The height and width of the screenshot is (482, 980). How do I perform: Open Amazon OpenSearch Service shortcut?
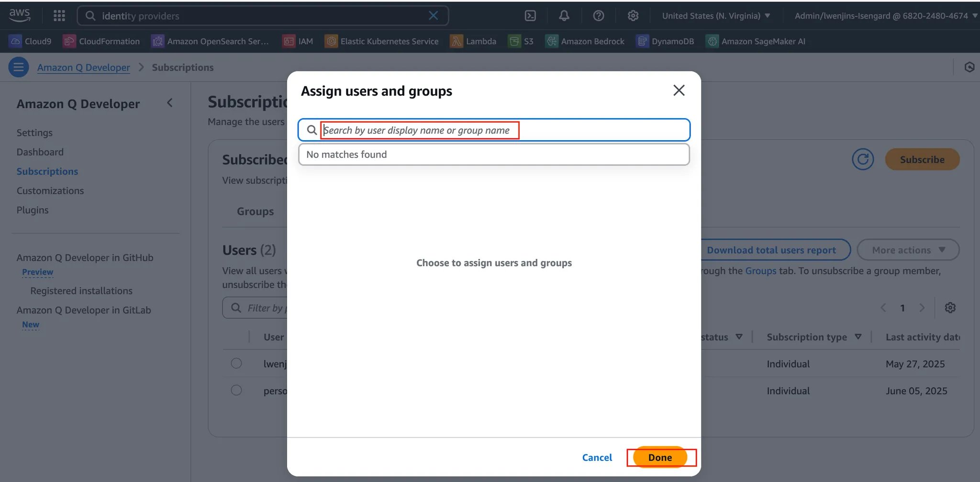[210, 41]
